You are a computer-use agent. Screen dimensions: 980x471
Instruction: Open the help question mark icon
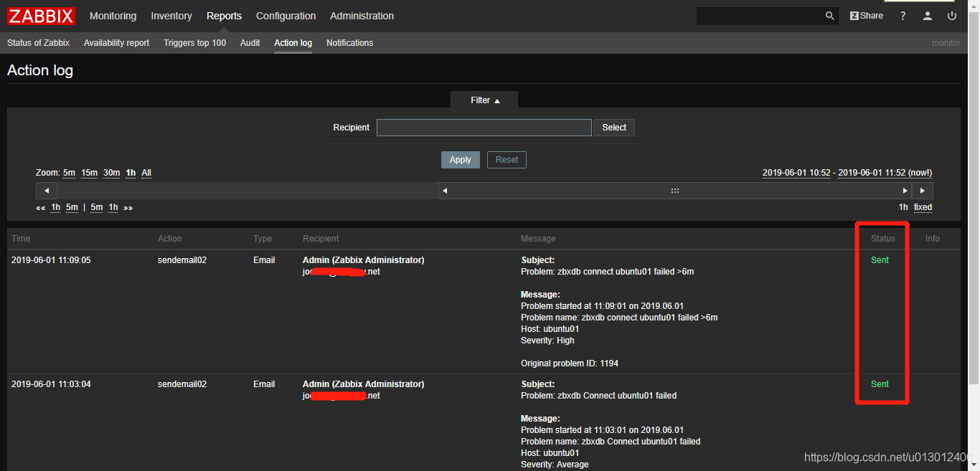[903, 16]
